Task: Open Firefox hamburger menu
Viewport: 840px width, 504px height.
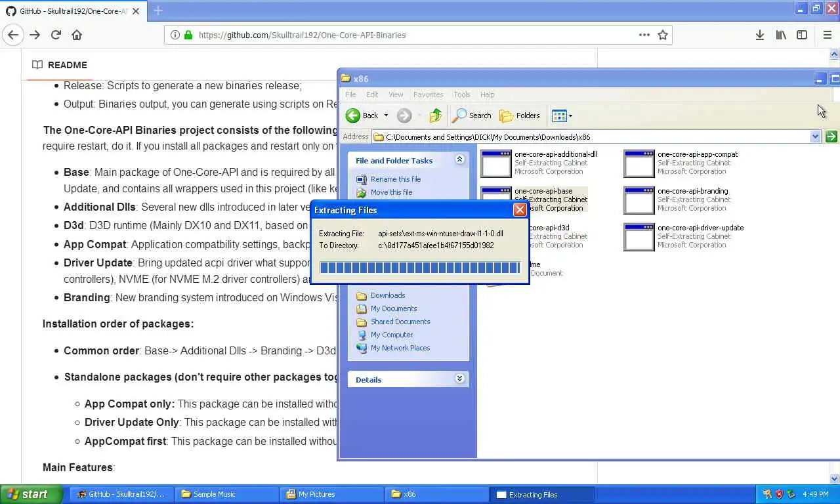Action: pos(827,35)
